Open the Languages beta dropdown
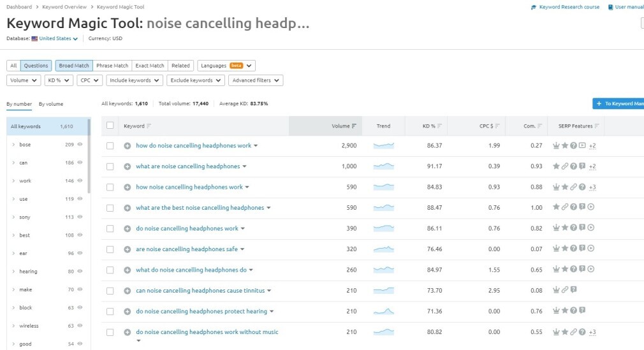The image size is (644, 350). click(226, 66)
